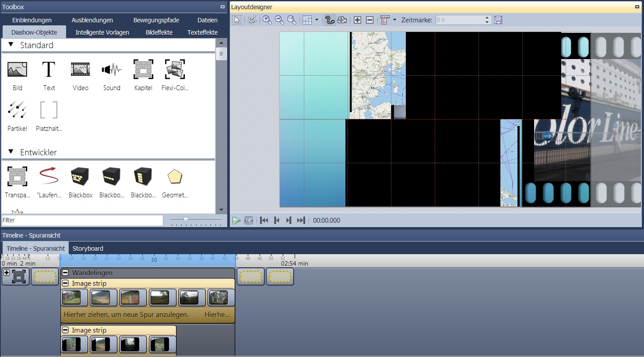Collapse the Standard section in the toolbox
Image resolution: width=644 pixels, height=357 pixels.
click(11, 45)
